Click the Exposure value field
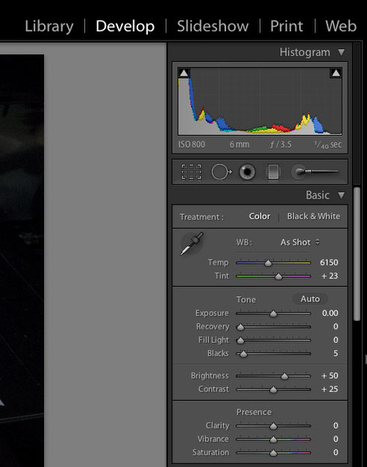Viewport: 367px width, 467px height. click(x=330, y=313)
